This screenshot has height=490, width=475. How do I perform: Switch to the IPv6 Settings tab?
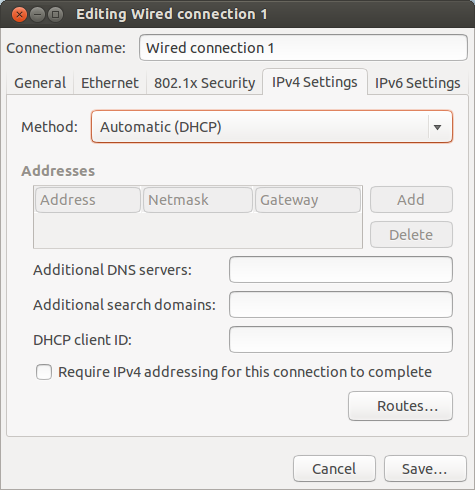(x=418, y=83)
